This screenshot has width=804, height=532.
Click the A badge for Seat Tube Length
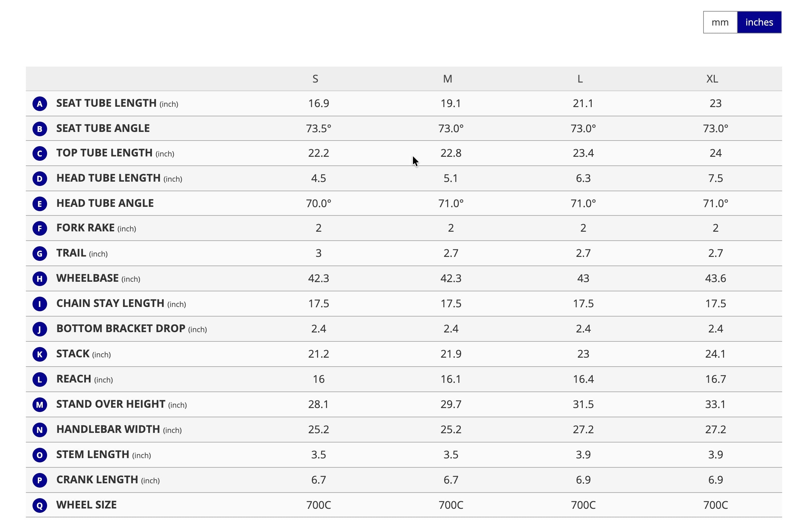click(x=40, y=103)
